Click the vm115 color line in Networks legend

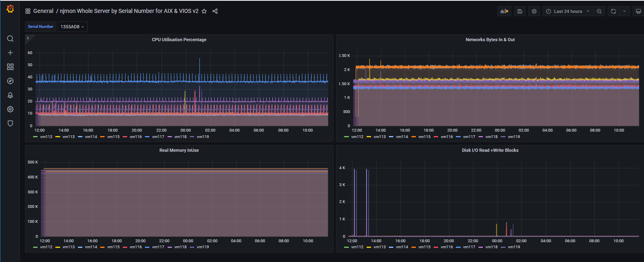coord(414,137)
